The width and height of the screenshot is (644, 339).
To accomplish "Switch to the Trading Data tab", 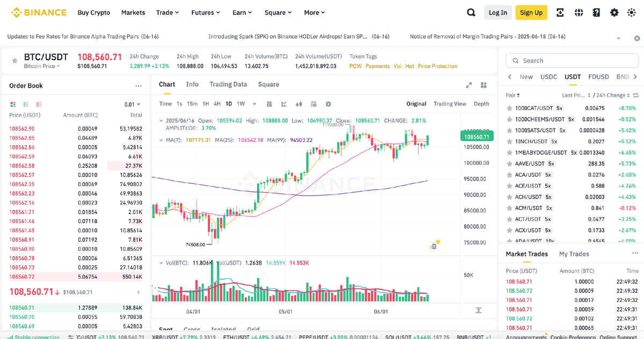I will pos(228,84).
